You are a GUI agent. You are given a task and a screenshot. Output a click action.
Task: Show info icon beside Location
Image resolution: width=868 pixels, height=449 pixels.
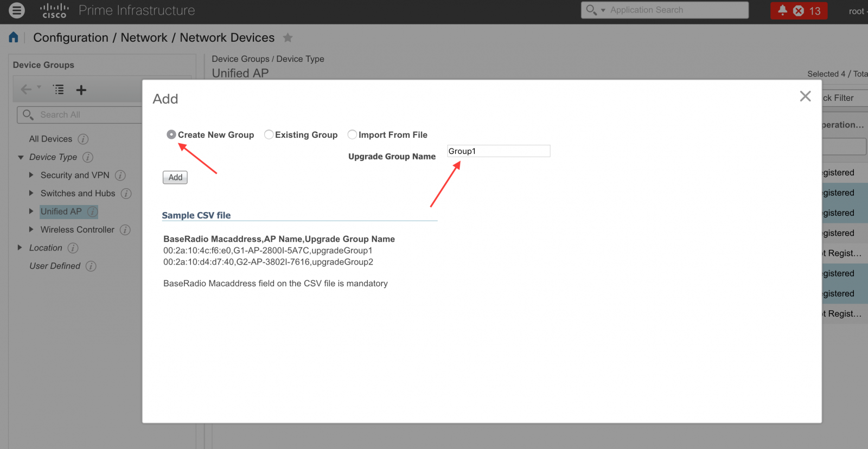tap(73, 248)
